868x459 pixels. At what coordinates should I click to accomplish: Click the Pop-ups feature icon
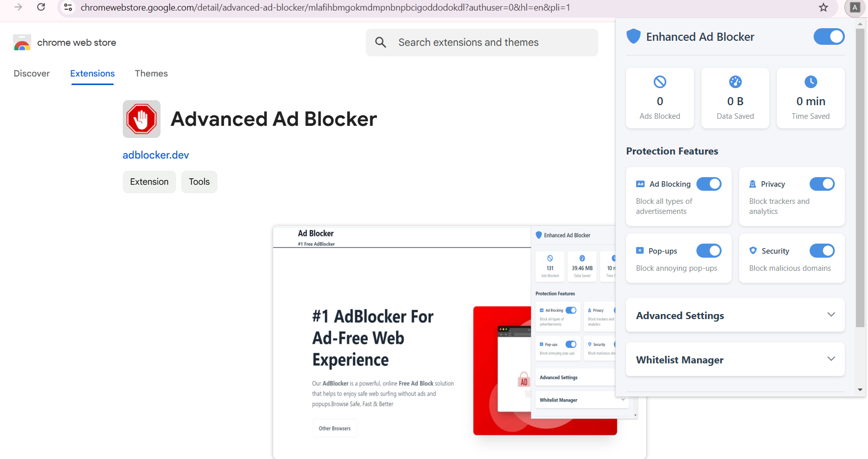tap(640, 251)
